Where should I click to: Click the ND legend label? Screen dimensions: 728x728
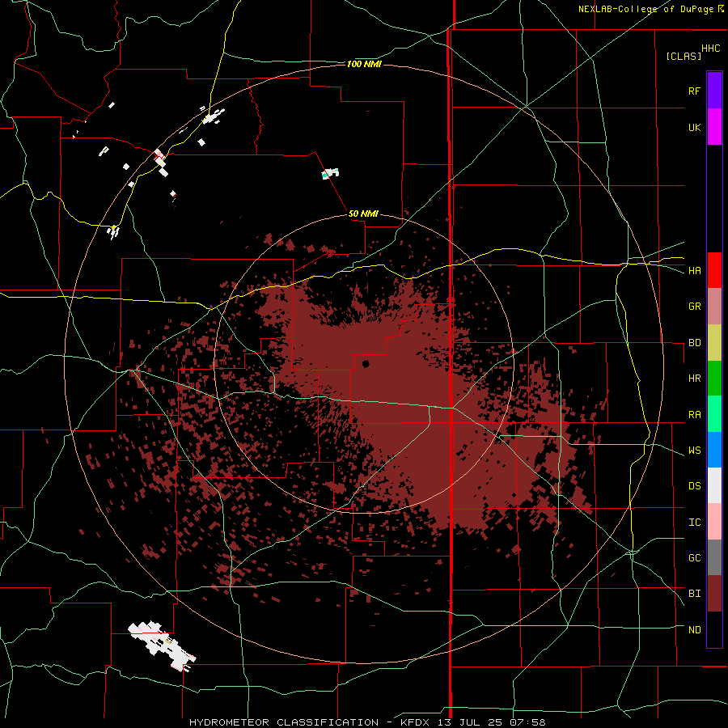pos(694,630)
